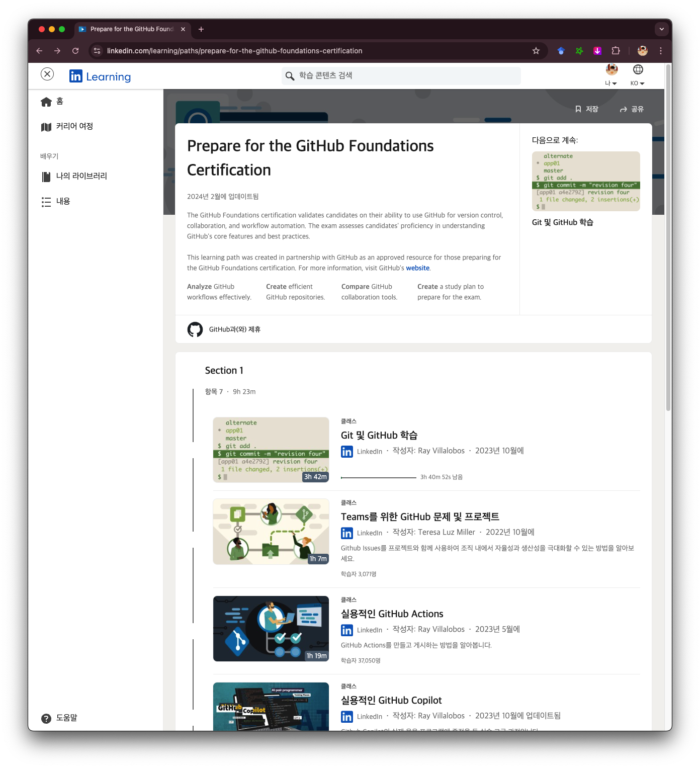Click the pink download extension icon

click(597, 51)
